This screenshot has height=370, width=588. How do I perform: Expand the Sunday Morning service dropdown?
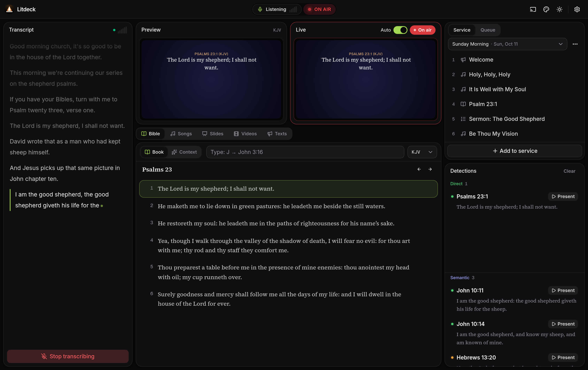pos(507,44)
